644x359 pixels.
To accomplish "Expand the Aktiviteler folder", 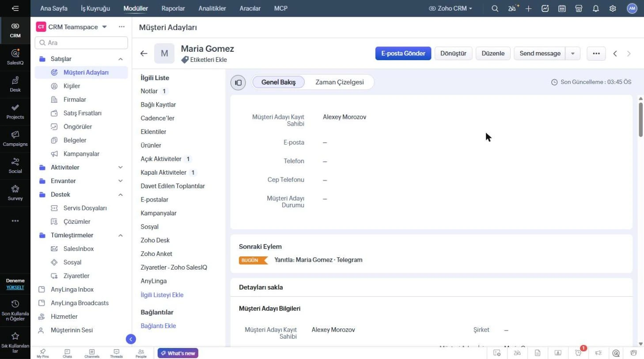I will click(121, 168).
